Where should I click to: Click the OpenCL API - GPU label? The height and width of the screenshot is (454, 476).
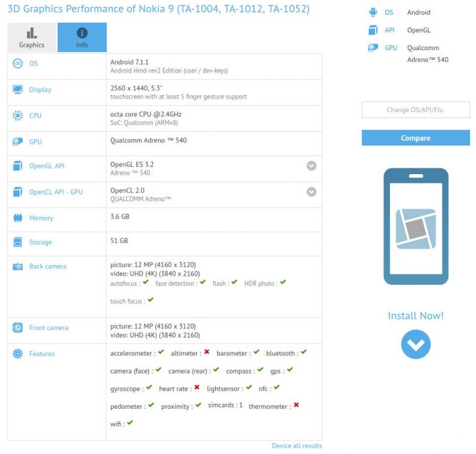pyautogui.click(x=56, y=192)
